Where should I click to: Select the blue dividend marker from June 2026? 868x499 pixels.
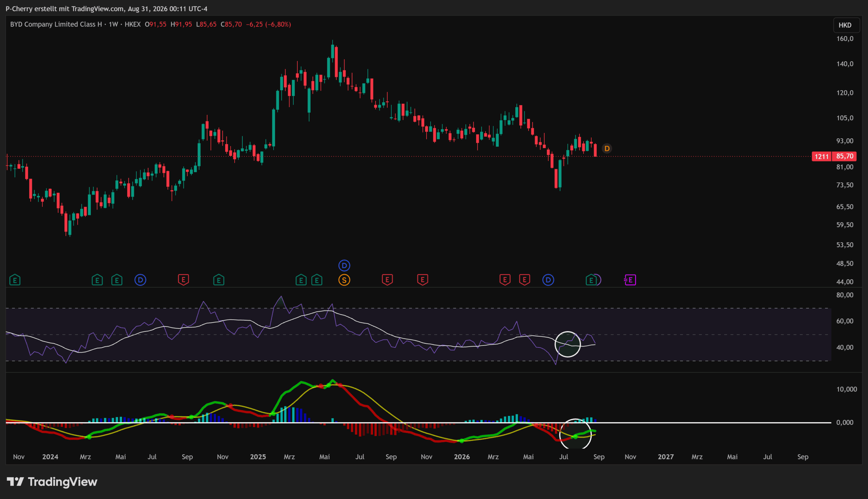click(x=548, y=280)
